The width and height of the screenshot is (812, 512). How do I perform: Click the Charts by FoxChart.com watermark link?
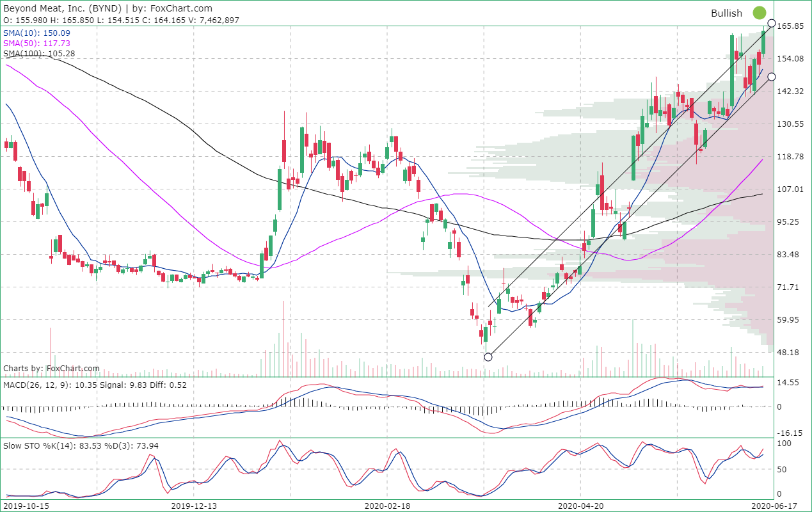click(51, 368)
